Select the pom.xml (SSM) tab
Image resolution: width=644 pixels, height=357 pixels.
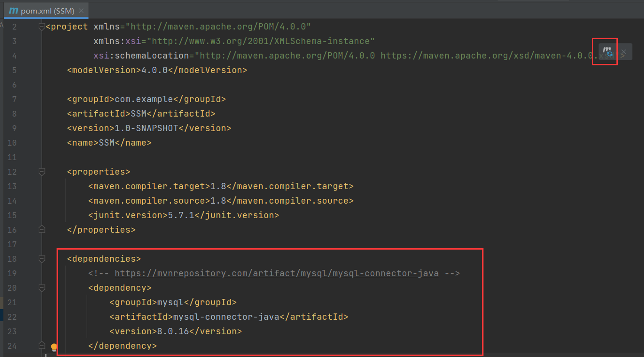click(x=47, y=11)
